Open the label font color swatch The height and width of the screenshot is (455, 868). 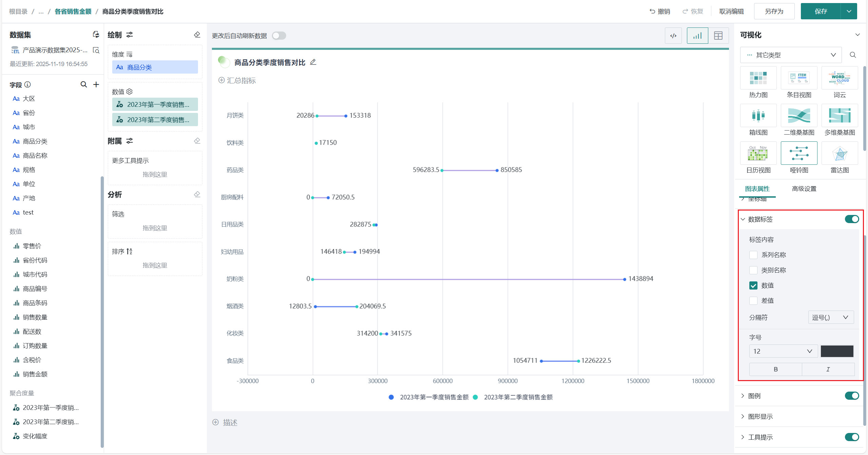[x=837, y=351]
